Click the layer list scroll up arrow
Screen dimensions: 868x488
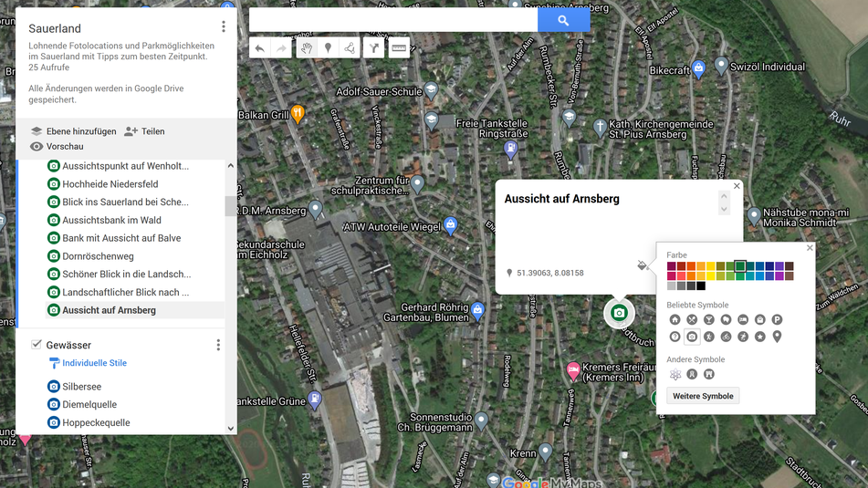click(231, 166)
